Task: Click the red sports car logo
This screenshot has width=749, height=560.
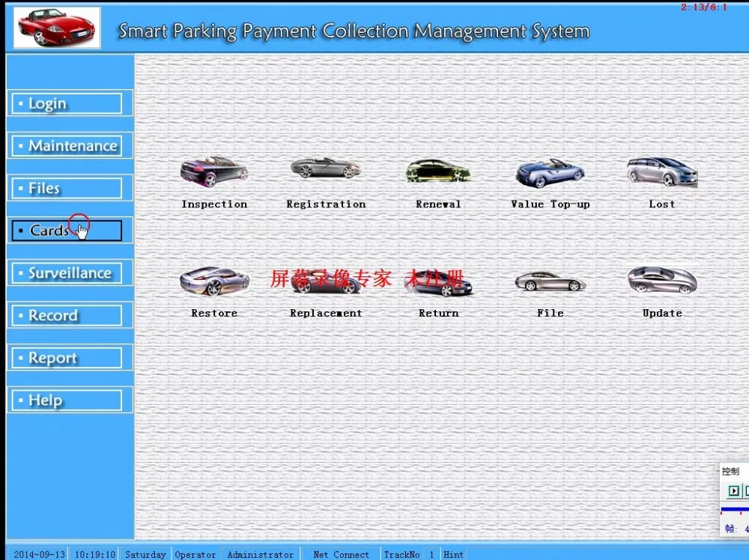Action: click(57, 27)
